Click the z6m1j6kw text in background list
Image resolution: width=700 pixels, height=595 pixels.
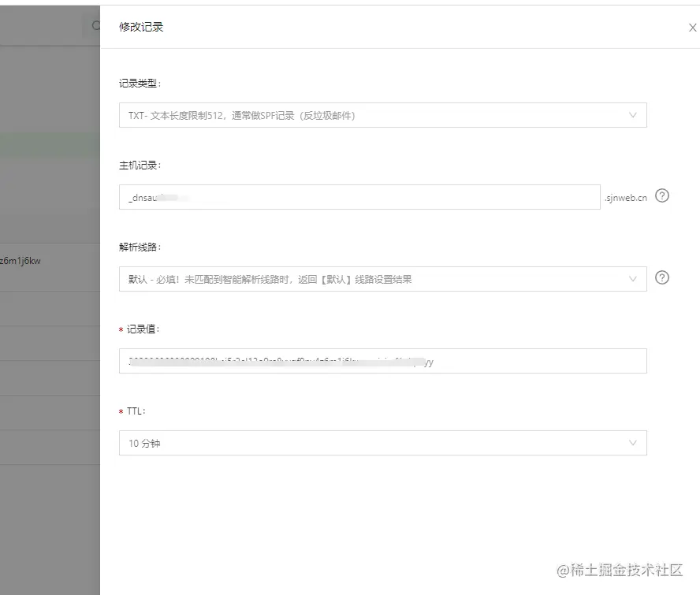(x=20, y=261)
